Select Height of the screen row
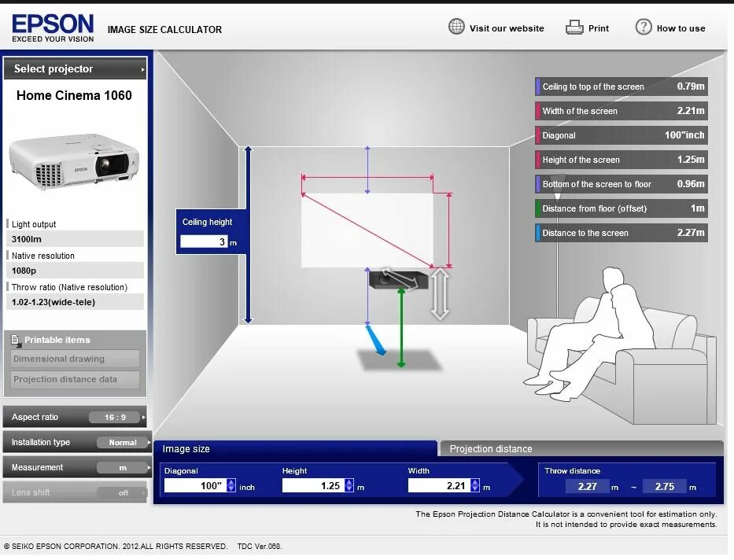 click(622, 160)
